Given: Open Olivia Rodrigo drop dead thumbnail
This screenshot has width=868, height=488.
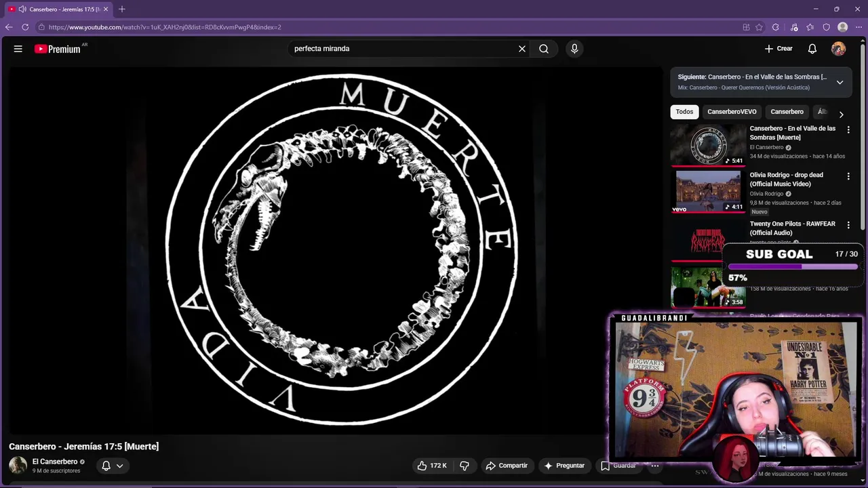Looking at the screenshot, I should [x=708, y=192].
